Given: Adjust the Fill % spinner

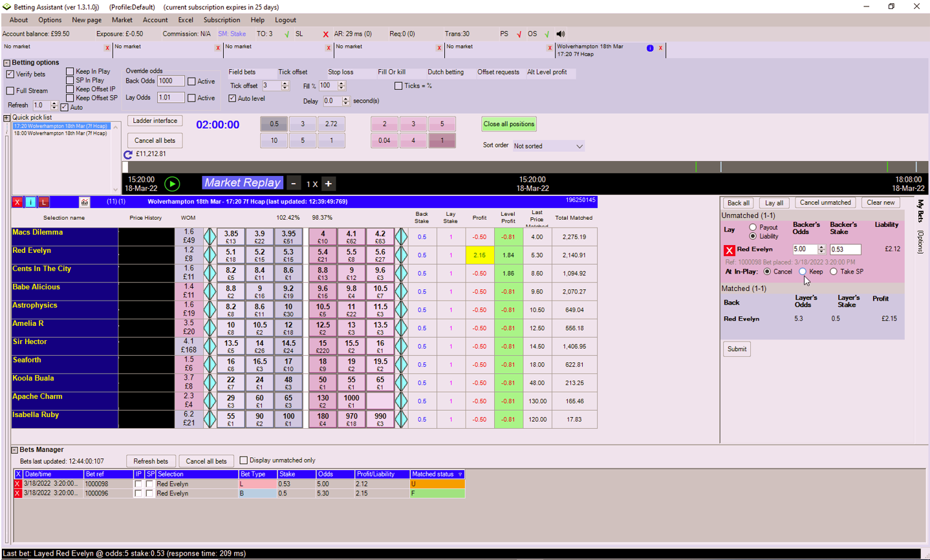Looking at the screenshot, I should 341,86.
